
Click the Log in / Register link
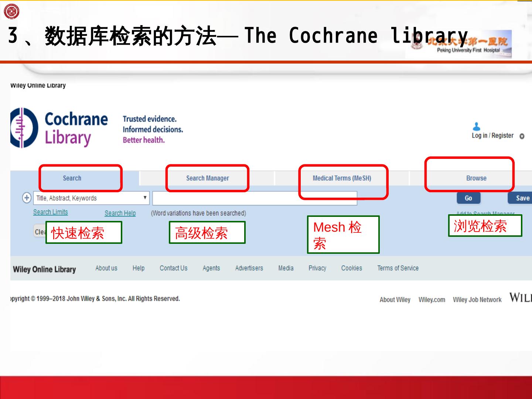click(x=492, y=136)
